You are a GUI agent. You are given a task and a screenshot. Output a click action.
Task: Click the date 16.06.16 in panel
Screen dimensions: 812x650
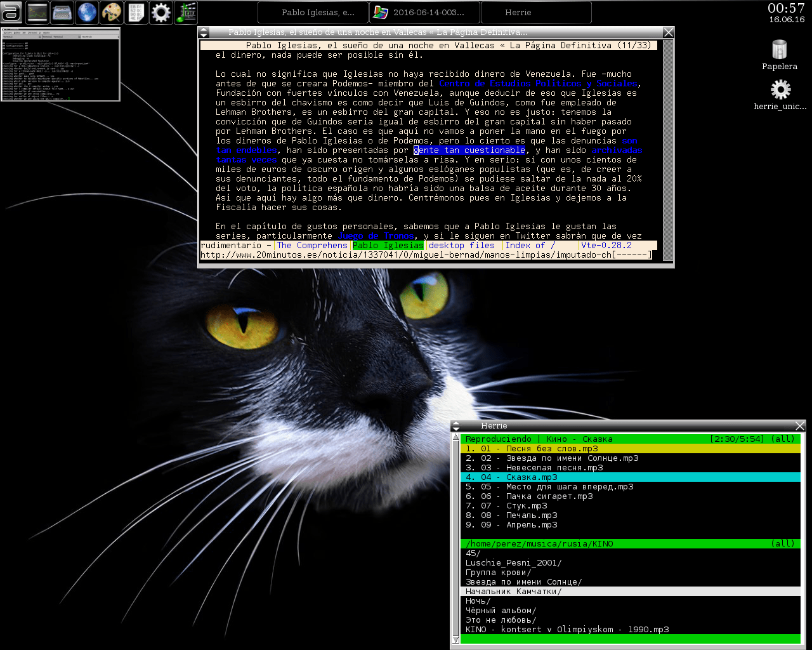tap(787, 20)
